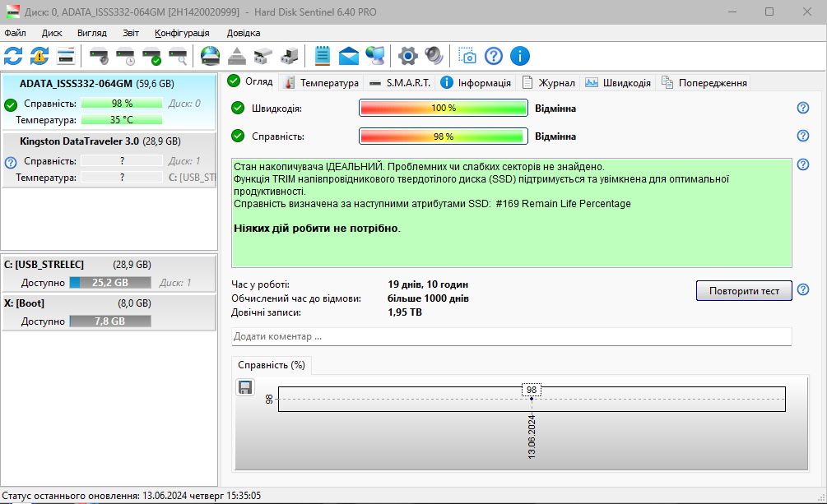Click the dark drive with boxes icon

pos(289,56)
